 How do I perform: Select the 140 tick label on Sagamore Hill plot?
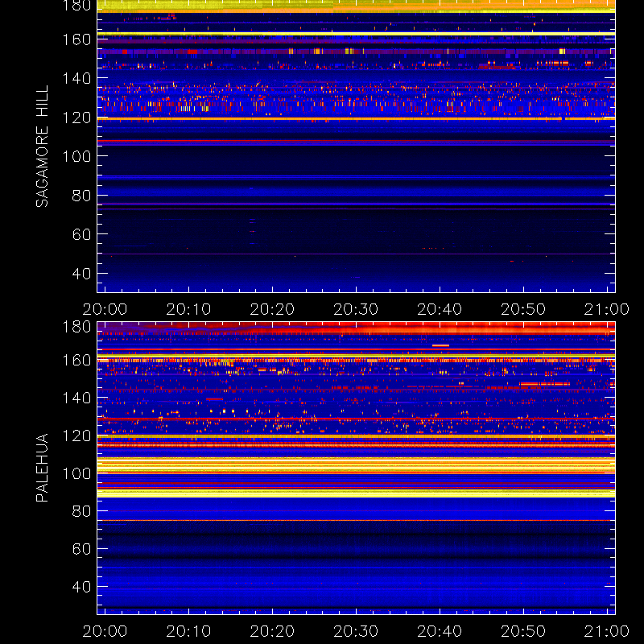coord(76,78)
